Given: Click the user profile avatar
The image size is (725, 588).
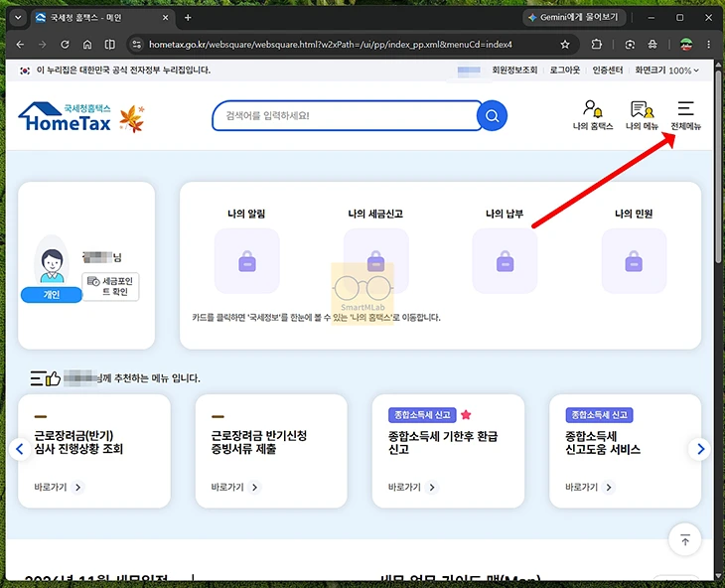Looking at the screenshot, I should tap(52, 261).
